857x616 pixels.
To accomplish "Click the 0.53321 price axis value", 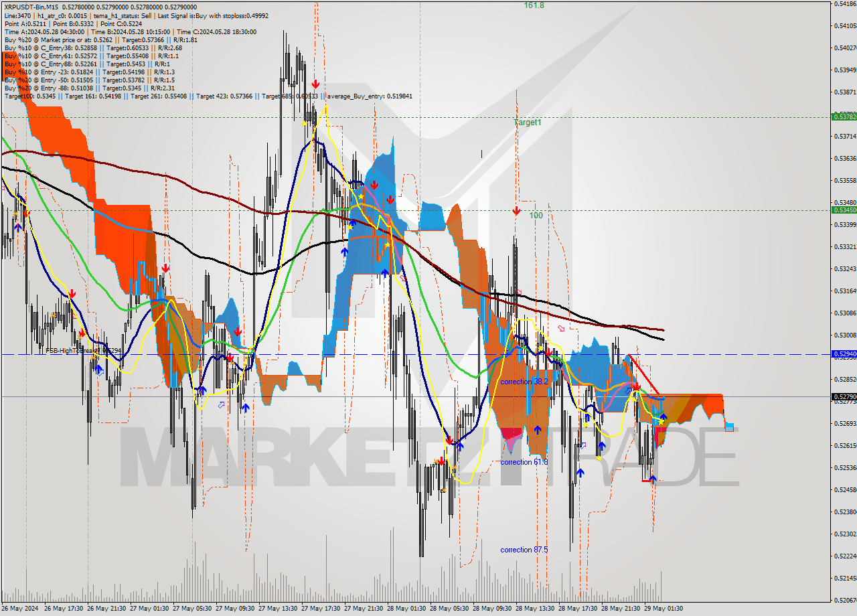I will point(844,247).
